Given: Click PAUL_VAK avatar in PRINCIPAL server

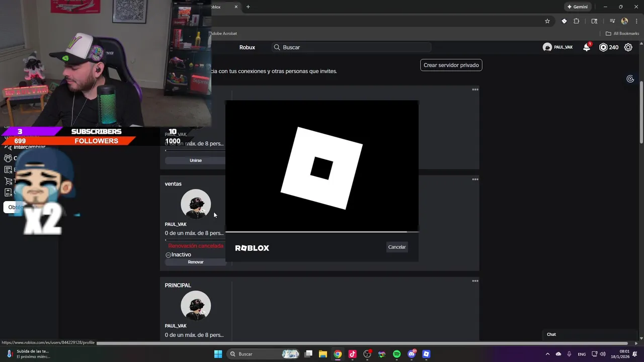Looking at the screenshot, I should (x=196, y=306).
